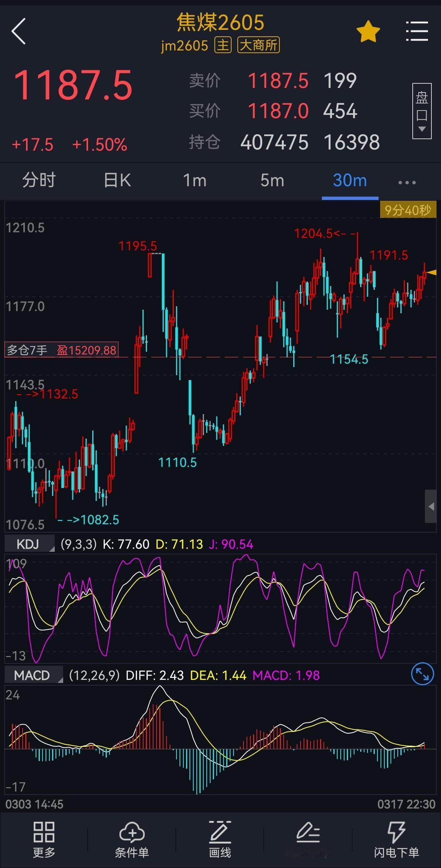Open more intervals with the ellipsis
The image size is (441, 868).
point(407,182)
